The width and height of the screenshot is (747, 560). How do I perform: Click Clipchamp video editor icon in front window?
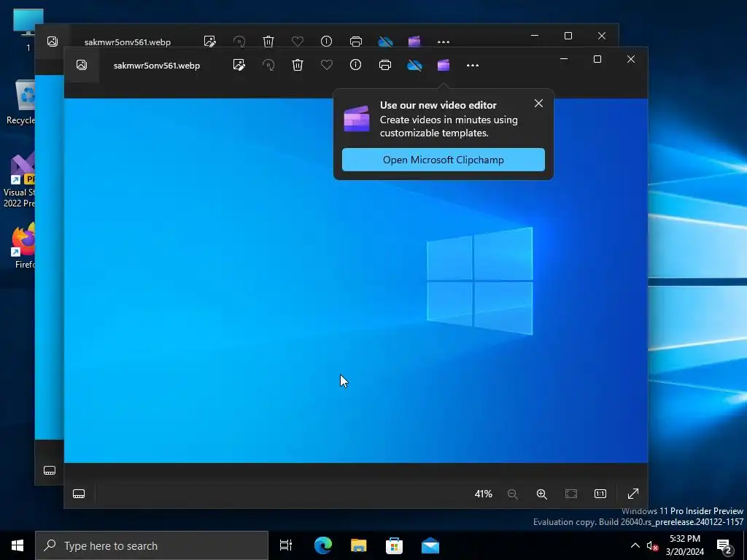(444, 65)
